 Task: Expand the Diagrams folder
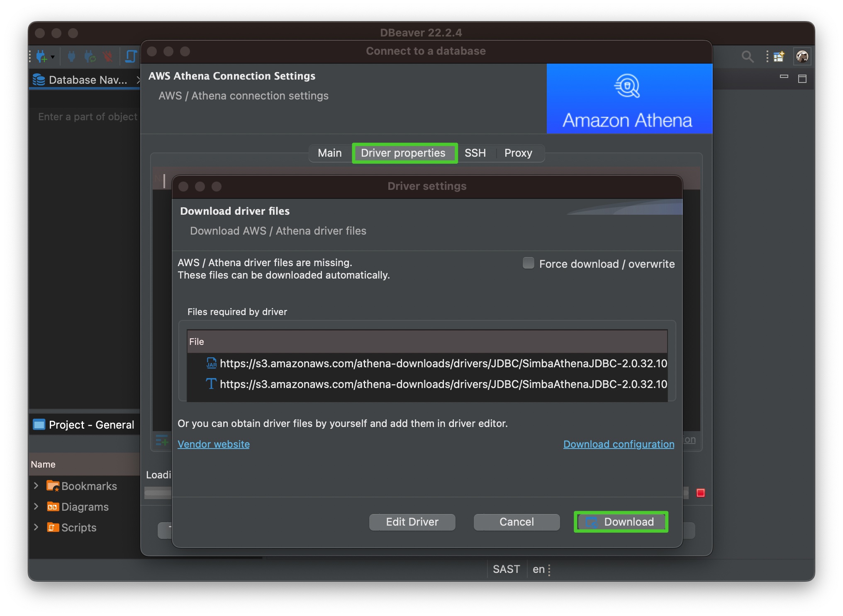(x=36, y=507)
